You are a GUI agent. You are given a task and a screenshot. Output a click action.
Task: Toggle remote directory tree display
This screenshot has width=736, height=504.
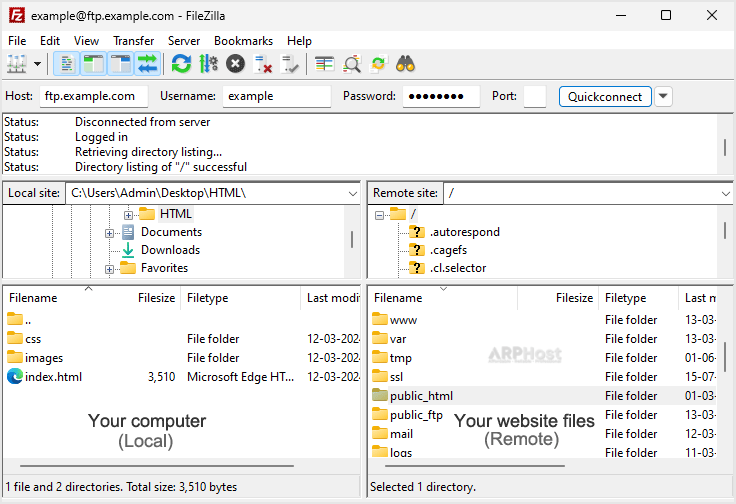click(x=121, y=64)
